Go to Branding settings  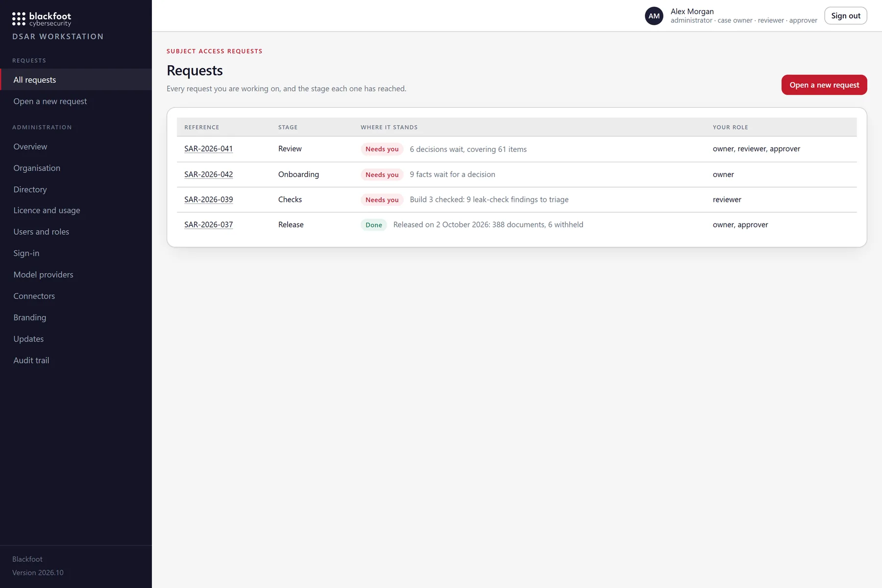coord(76,318)
